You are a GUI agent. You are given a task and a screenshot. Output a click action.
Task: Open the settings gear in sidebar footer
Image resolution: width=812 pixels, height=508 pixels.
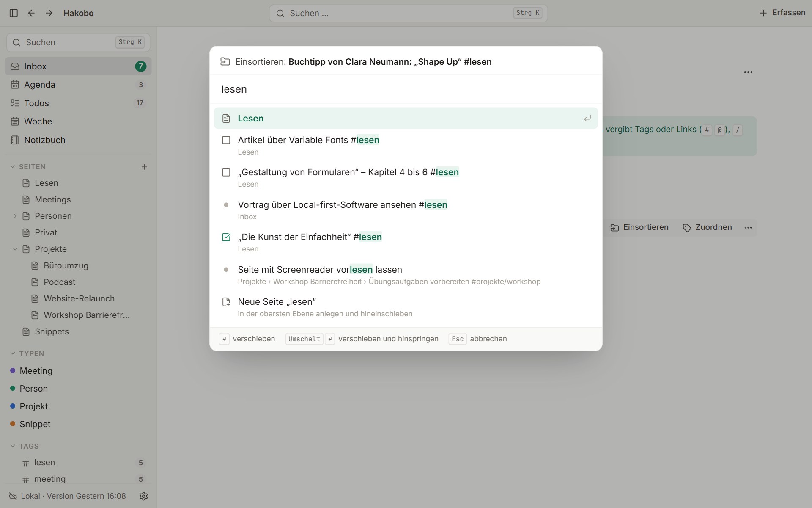144,496
